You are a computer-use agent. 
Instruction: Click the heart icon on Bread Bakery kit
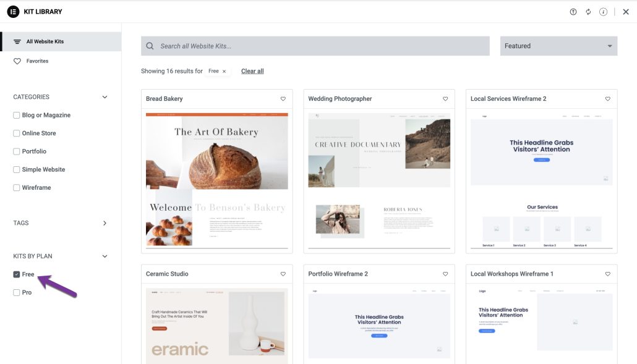coord(283,98)
